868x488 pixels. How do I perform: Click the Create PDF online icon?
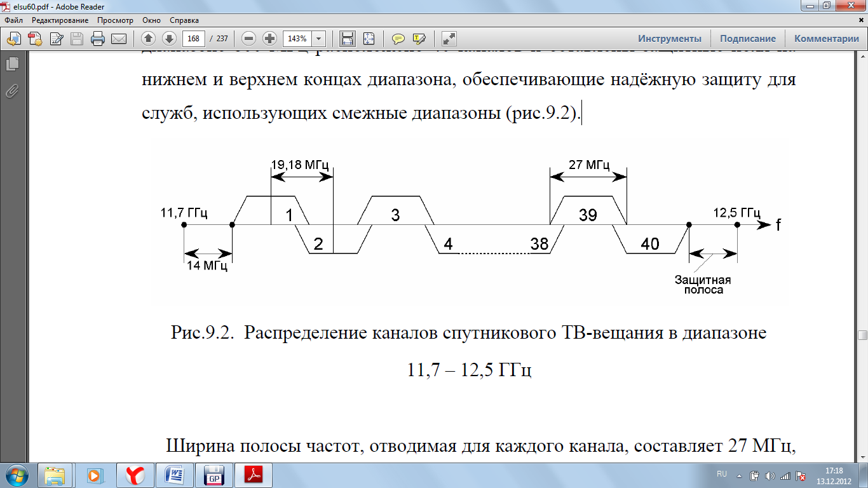[34, 39]
